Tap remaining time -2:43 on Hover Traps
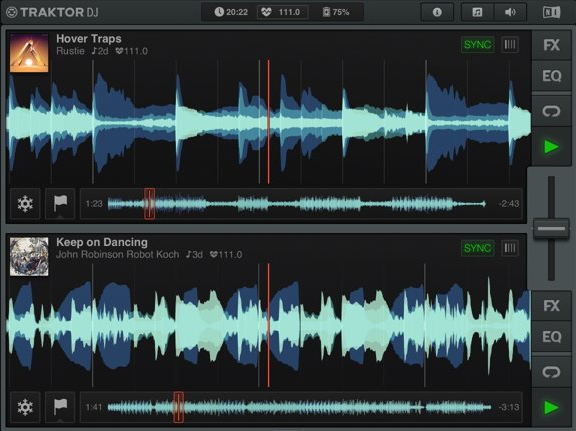This screenshot has width=576, height=431. (x=509, y=204)
